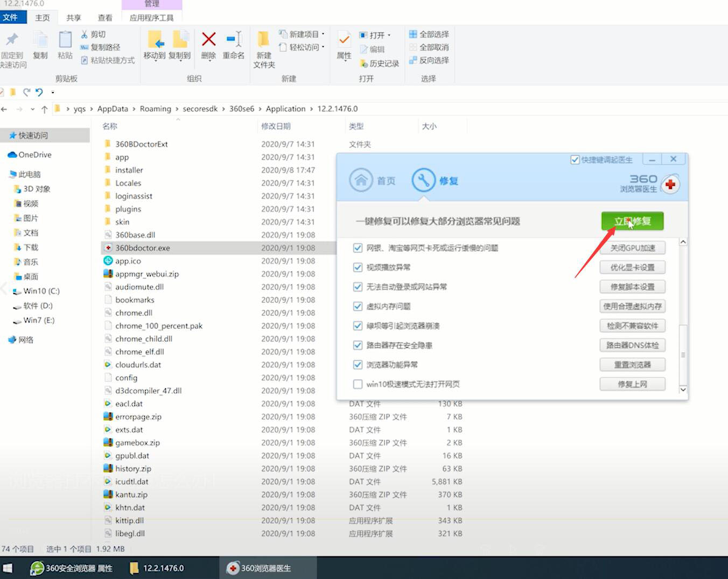Screen dimensions: 728x579
Task: Switch to the Share (共享) tab
Action: tap(74, 18)
